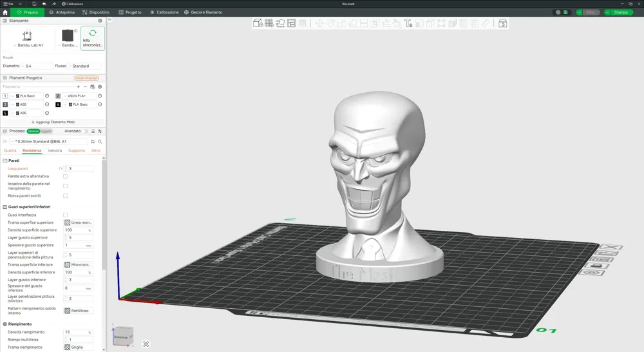Open printer settings gear in Stampante header
The image size is (644, 352).
(100, 21)
